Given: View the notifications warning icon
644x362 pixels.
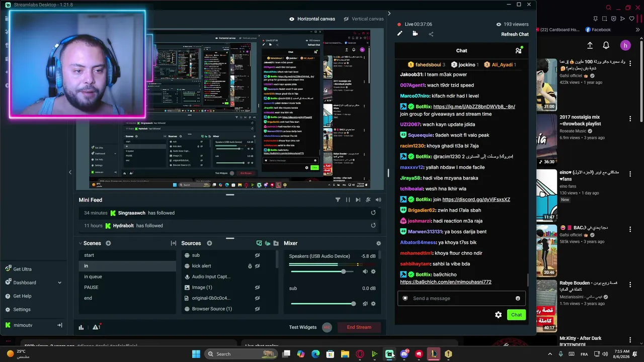Looking at the screenshot, I should point(96,327).
